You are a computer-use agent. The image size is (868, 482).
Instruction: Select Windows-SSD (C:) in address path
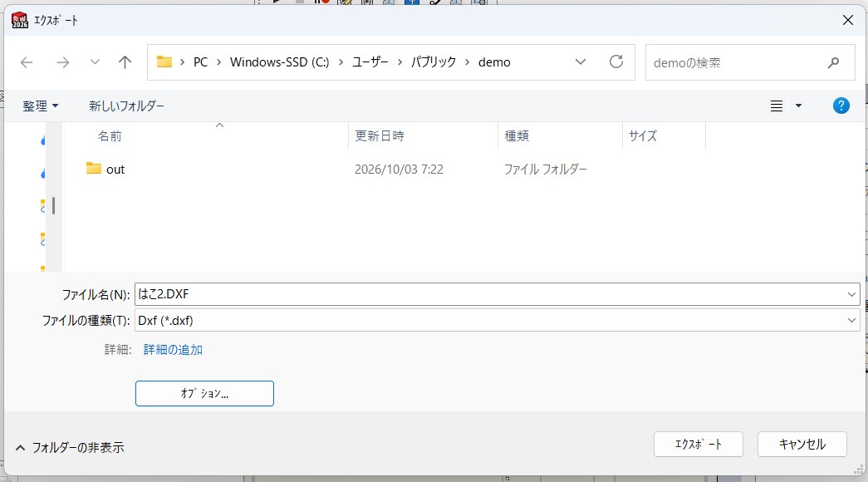280,62
